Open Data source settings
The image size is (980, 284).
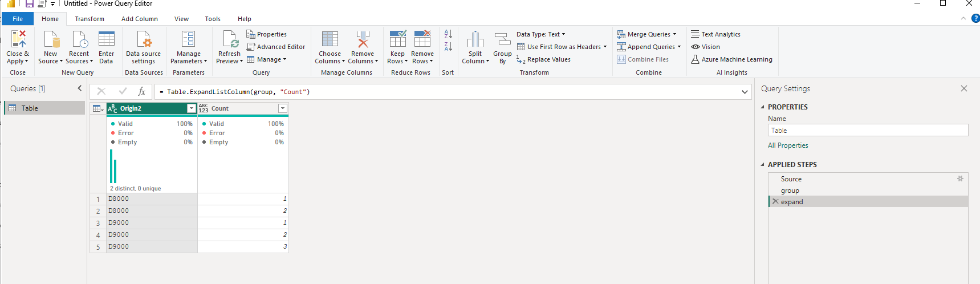pos(144,47)
